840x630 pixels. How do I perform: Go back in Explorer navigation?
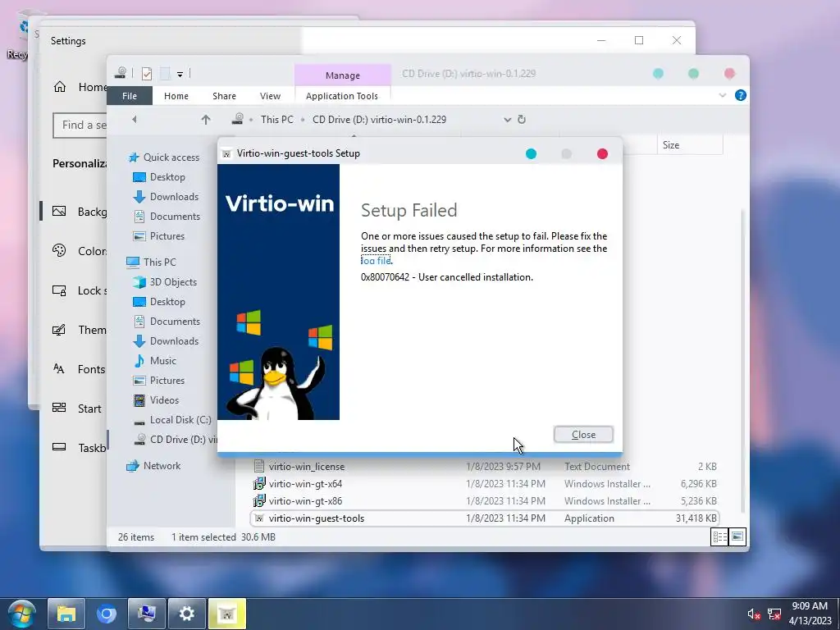click(135, 120)
